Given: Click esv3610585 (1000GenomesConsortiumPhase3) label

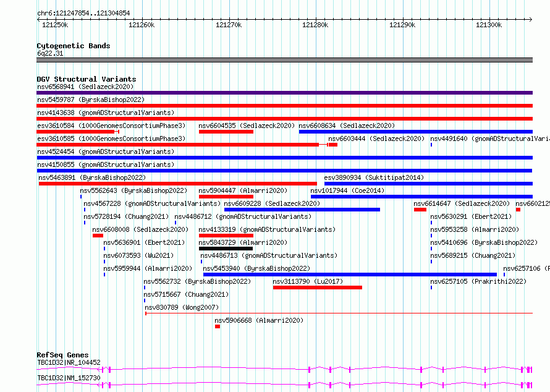Looking at the screenshot, I should click(x=111, y=138).
